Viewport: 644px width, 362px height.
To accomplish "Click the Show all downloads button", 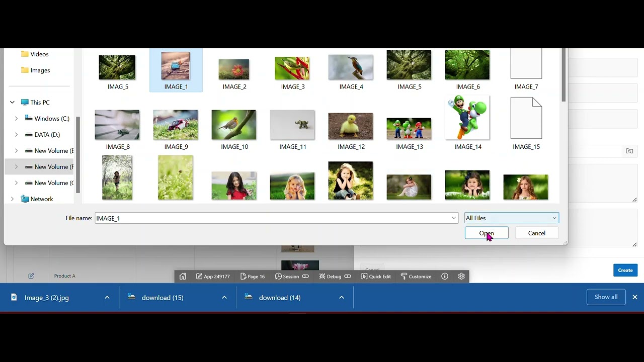I will (606, 297).
